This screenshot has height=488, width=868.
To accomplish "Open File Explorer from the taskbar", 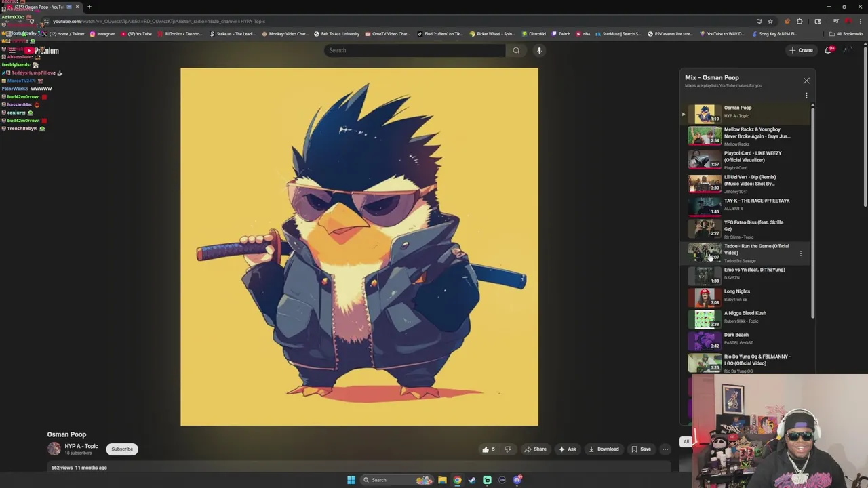I will point(442,480).
